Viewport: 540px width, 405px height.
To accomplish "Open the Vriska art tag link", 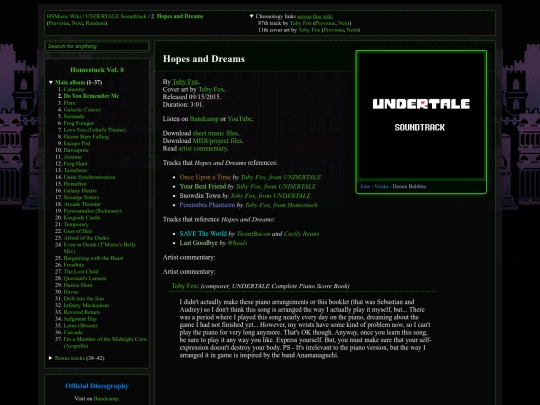I will 381,186.
